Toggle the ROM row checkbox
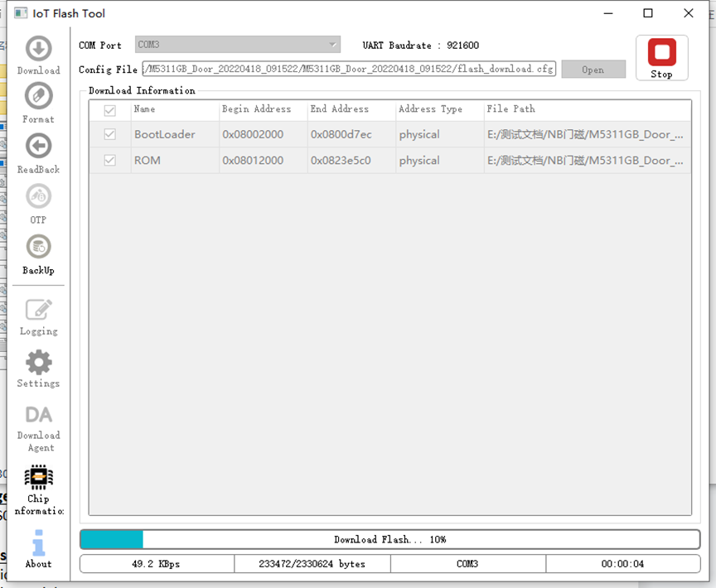Viewport: 716px width, 588px height. pos(109,160)
